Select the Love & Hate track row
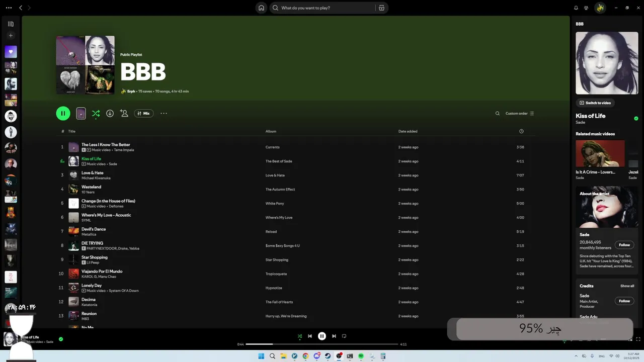This screenshot has height=362, width=644. (x=296, y=175)
